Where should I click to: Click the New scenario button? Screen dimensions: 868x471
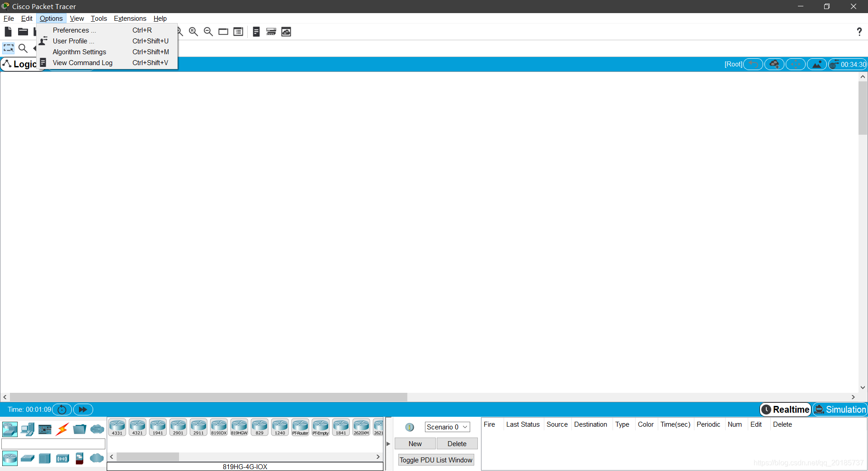point(415,444)
